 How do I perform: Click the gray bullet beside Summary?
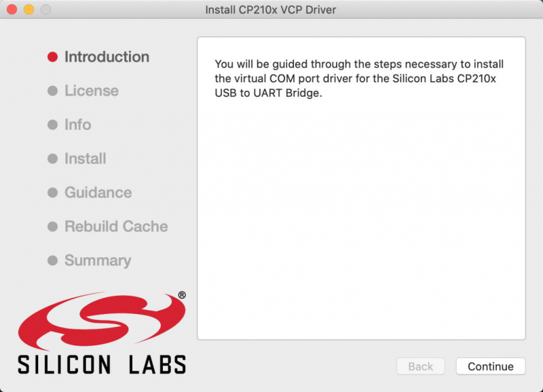tap(53, 260)
